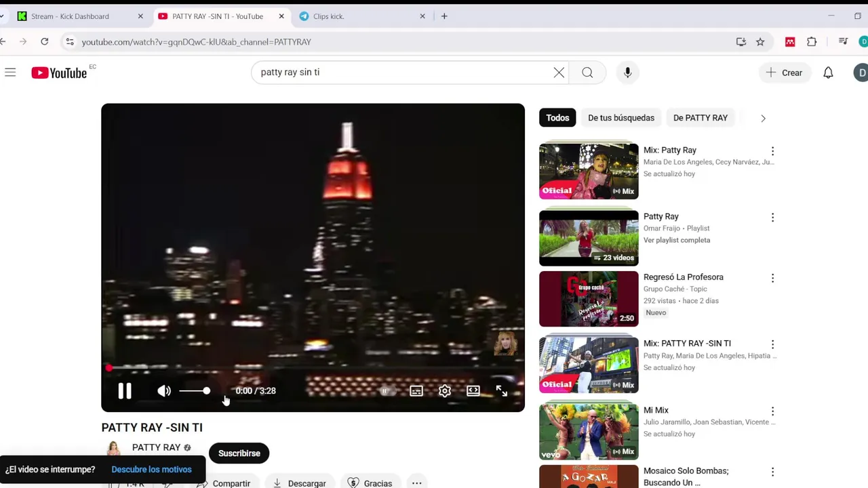Viewport: 868px width, 488px height.
Task: Subscribe with the Suscribirse button
Action: pos(239,453)
